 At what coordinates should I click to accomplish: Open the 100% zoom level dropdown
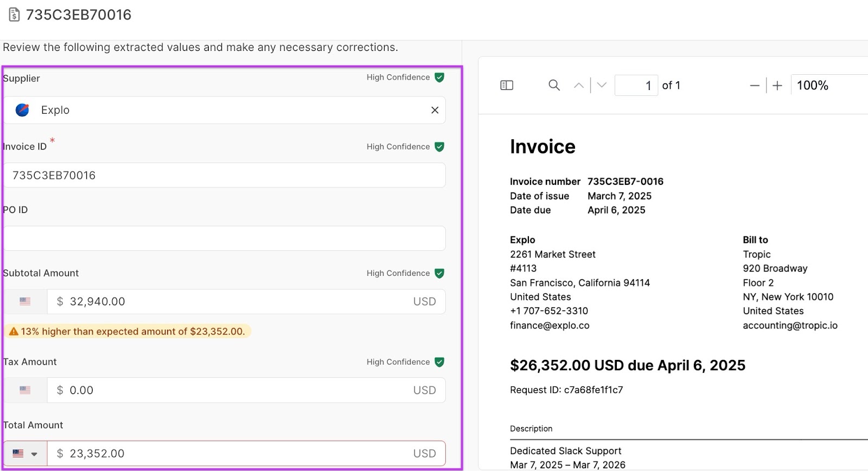pyautogui.click(x=829, y=86)
